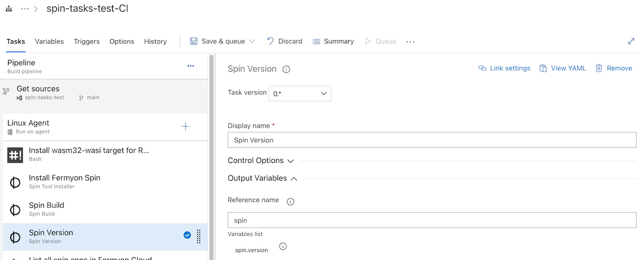Add a task to Linux Agent
Screen dimensions: 644x260
(186, 127)
